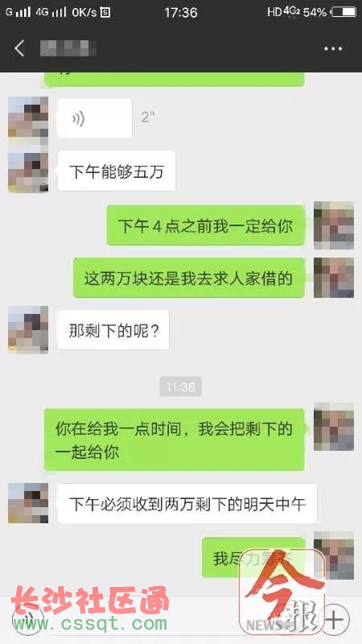The image size is (362, 644).
Task: Select bubble 你在给我一点时间，我会把剩下的一起给你
Action: (x=175, y=440)
